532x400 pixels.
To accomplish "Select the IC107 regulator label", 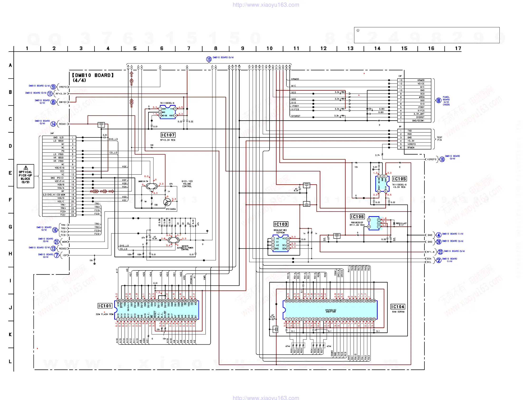I will [168, 135].
